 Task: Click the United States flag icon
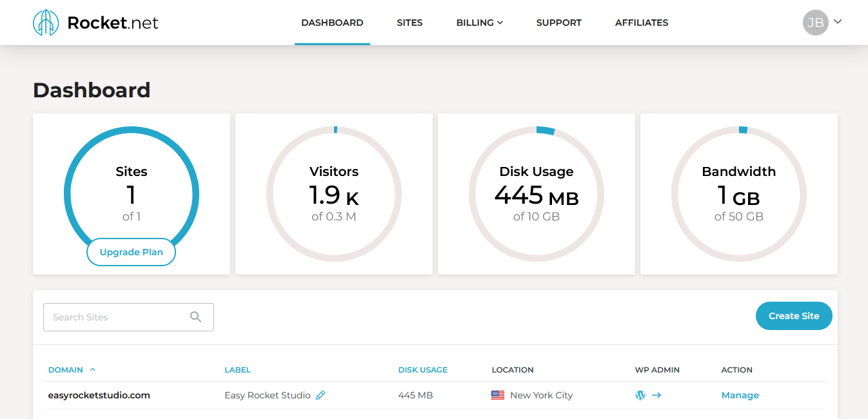tap(498, 395)
